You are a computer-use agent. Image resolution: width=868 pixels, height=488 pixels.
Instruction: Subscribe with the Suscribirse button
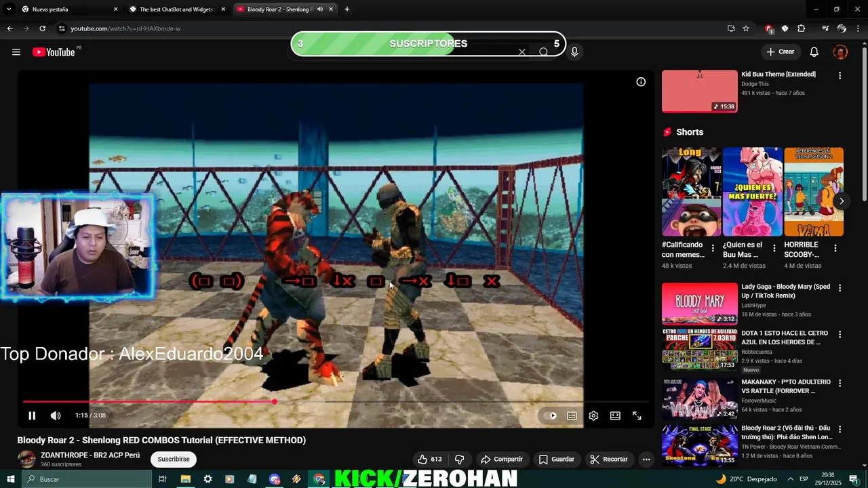pos(174,459)
